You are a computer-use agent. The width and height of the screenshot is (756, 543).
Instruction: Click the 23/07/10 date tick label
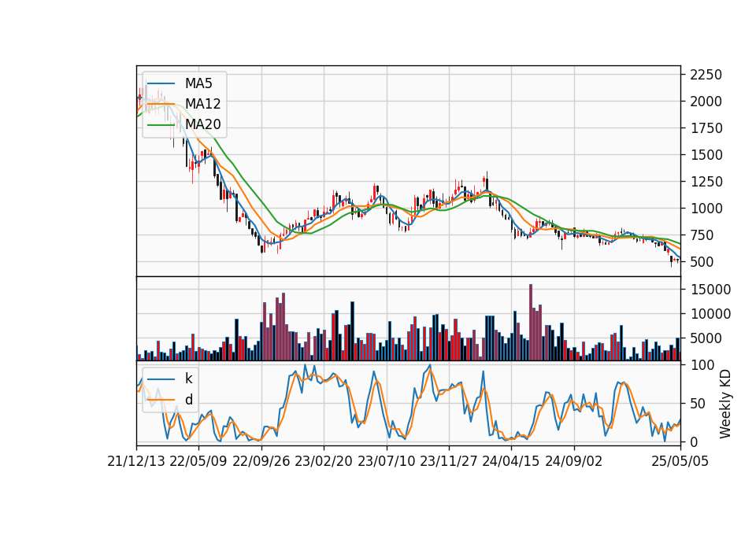pyautogui.click(x=386, y=461)
